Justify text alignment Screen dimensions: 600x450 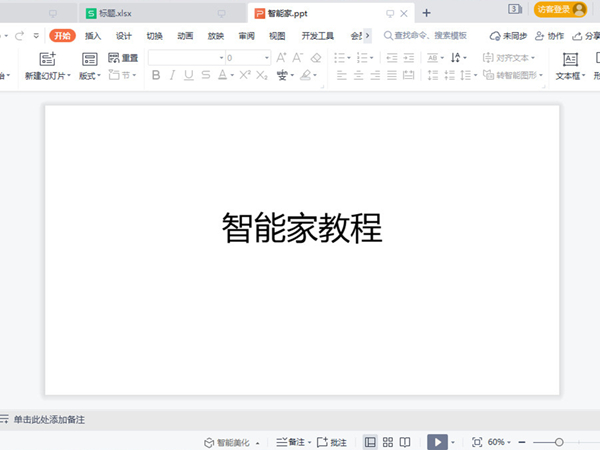coord(392,75)
